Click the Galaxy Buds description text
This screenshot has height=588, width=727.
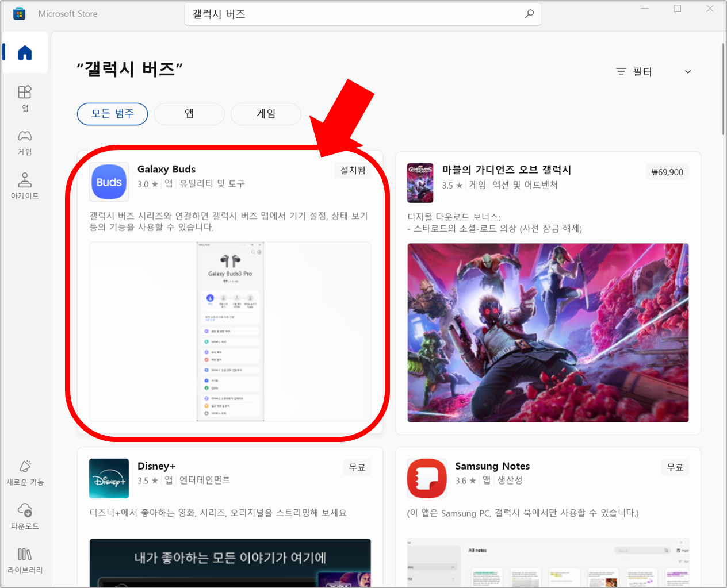click(x=229, y=221)
